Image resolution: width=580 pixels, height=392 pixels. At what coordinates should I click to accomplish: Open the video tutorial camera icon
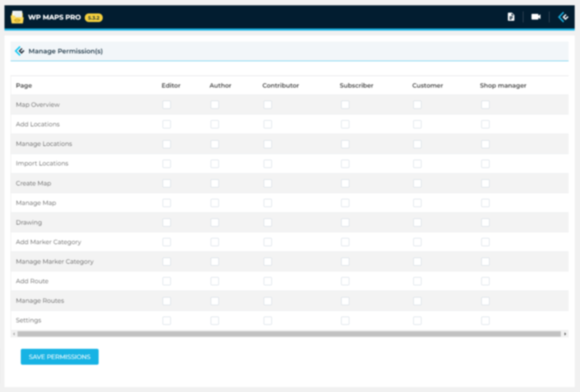536,17
